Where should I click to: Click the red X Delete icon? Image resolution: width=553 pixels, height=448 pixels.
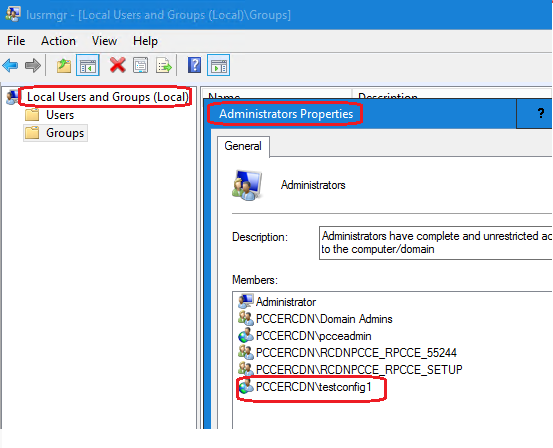[x=117, y=65]
